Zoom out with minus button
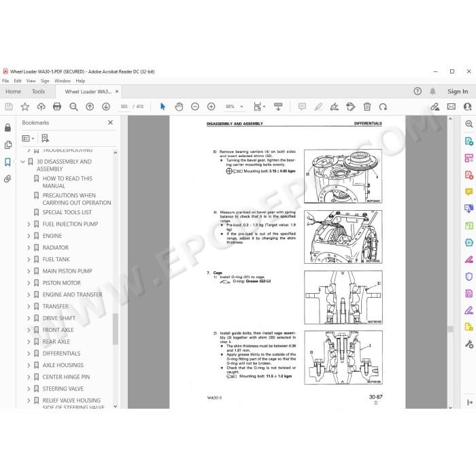The width and height of the screenshot is (476, 476). 195,107
